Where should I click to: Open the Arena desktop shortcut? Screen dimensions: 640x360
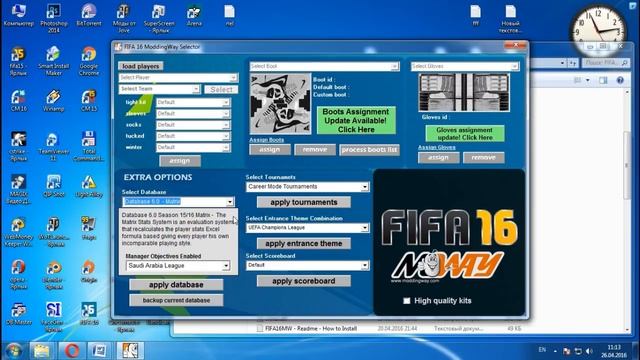194,15
